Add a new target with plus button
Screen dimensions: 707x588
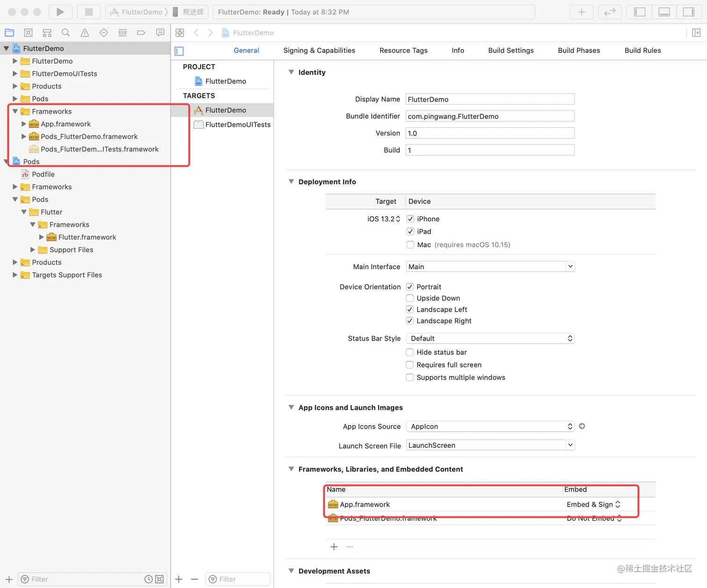click(179, 579)
